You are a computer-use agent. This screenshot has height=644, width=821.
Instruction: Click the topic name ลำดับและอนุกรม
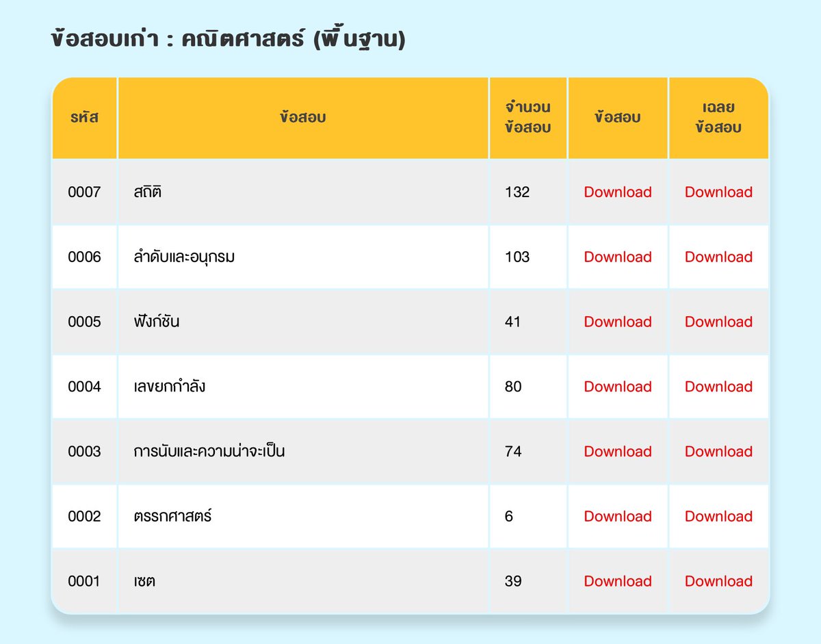click(x=185, y=257)
